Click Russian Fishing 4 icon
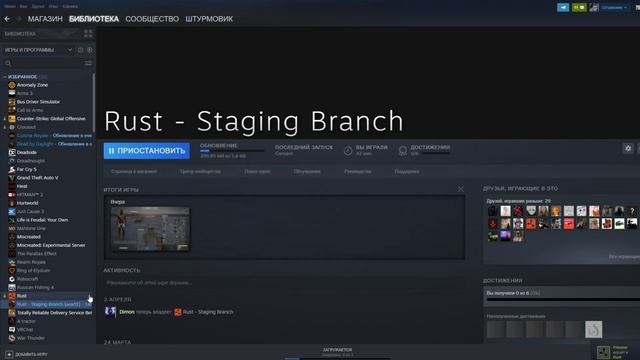640x360 pixels. point(12,287)
